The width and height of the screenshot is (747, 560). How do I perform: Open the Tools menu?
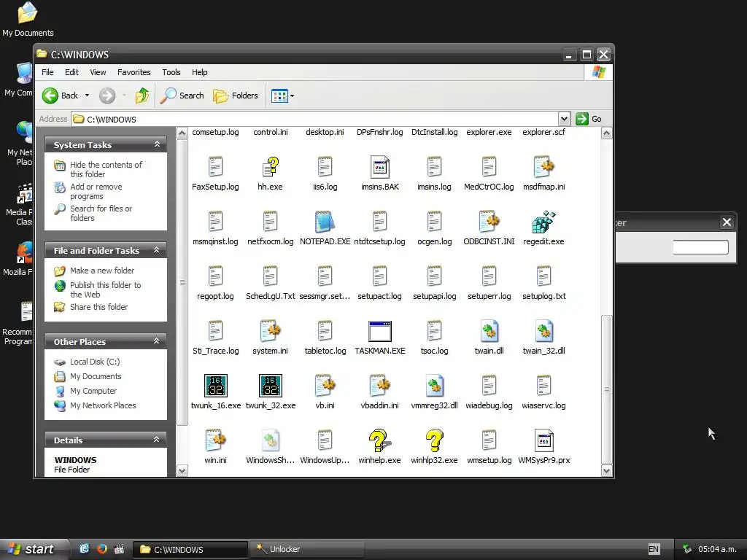[x=171, y=72]
